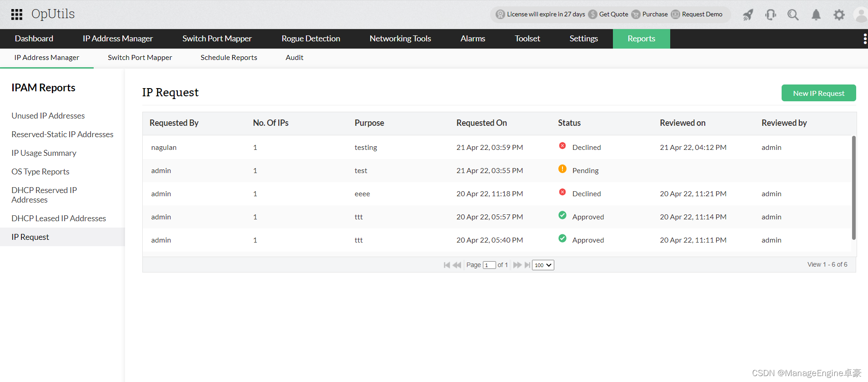Go to previous page arrow
The height and width of the screenshot is (382, 868).
click(x=457, y=265)
